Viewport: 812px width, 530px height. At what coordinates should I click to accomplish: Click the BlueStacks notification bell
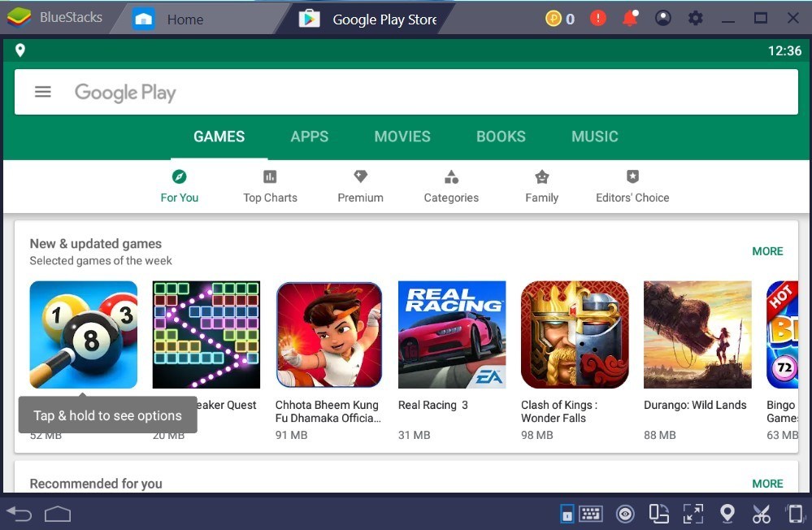pos(630,18)
